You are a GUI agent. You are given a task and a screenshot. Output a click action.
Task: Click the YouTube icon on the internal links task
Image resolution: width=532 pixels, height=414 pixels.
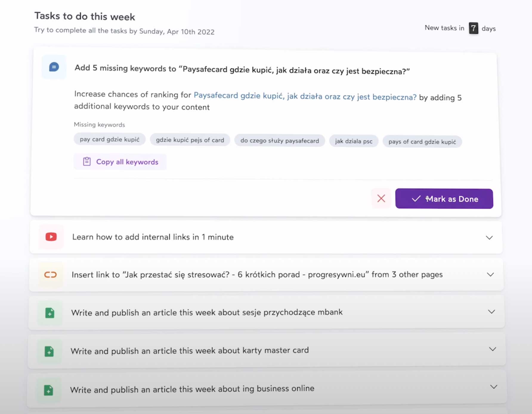[x=51, y=237]
